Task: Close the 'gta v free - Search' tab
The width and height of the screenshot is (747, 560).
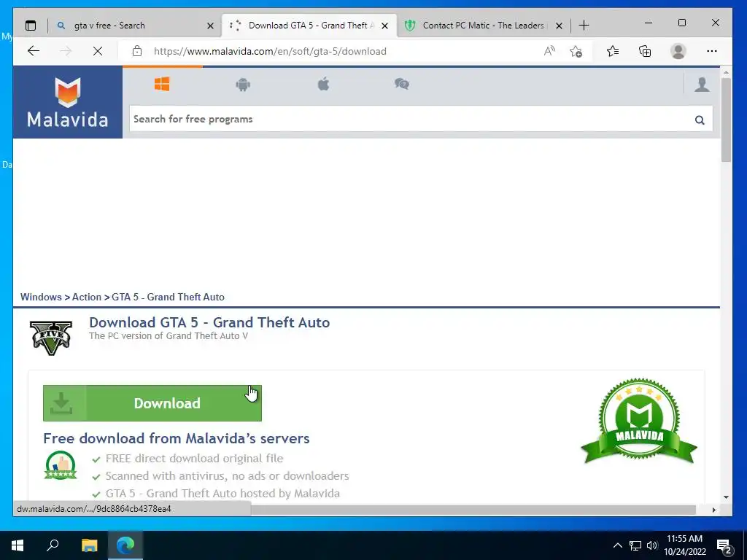Action: (210, 26)
